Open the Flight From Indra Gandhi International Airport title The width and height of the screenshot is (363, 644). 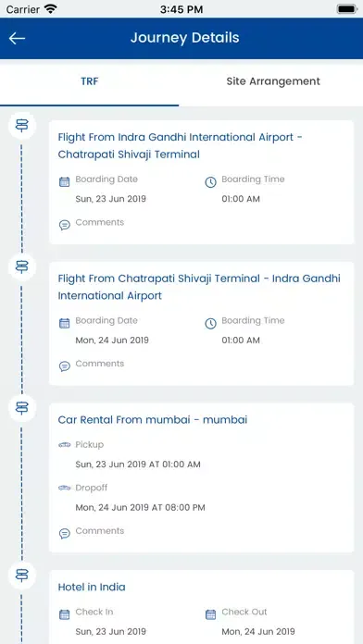click(180, 145)
